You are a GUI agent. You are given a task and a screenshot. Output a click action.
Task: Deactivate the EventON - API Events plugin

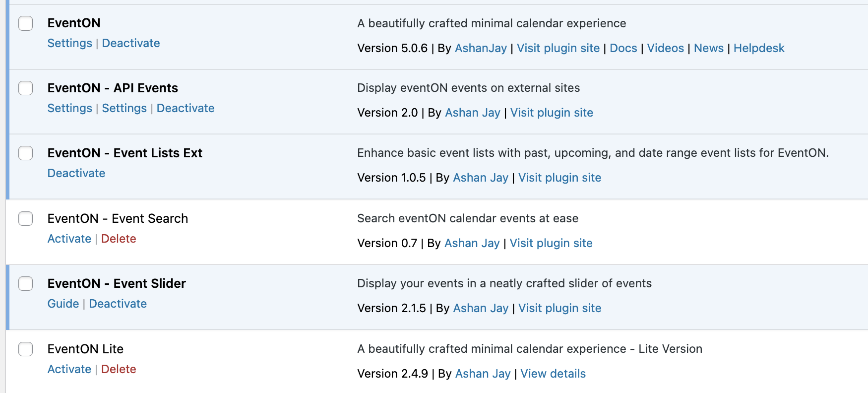coord(186,109)
